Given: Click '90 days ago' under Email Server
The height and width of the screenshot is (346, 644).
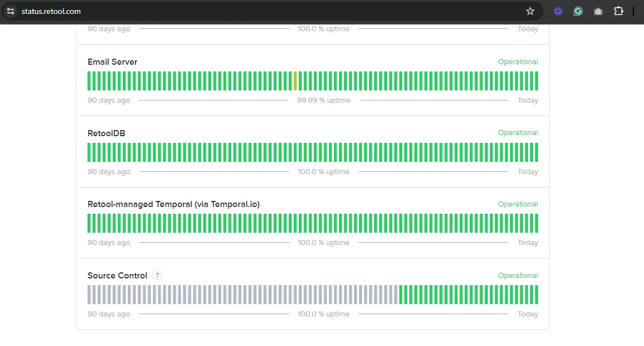Looking at the screenshot, I should 108,100.
